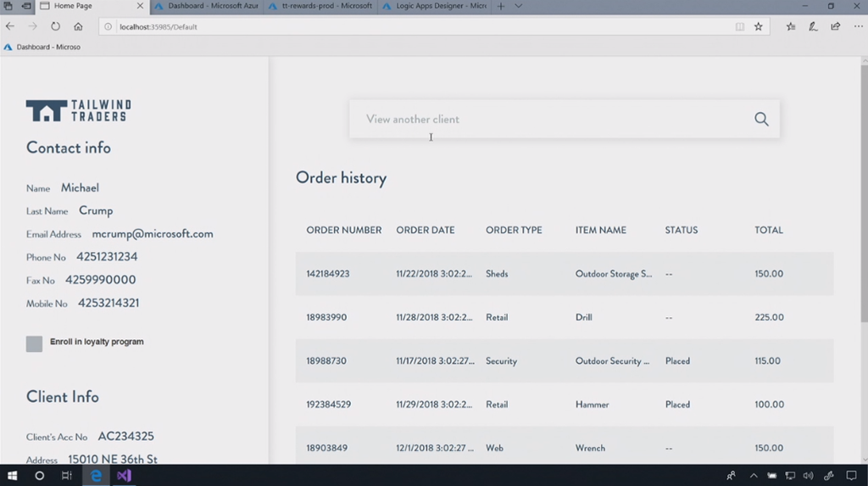The height and width of the screenshot is (486, 868).
Task: Reload the page with the refresh icon
Action: [x=55, y=26]
